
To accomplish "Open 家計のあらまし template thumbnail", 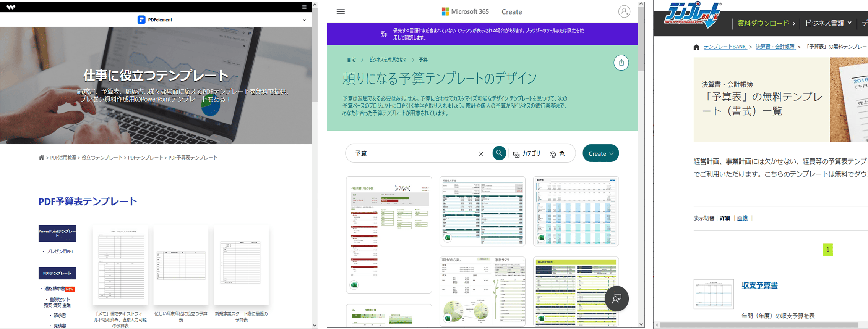I will (x=482, y=292).
